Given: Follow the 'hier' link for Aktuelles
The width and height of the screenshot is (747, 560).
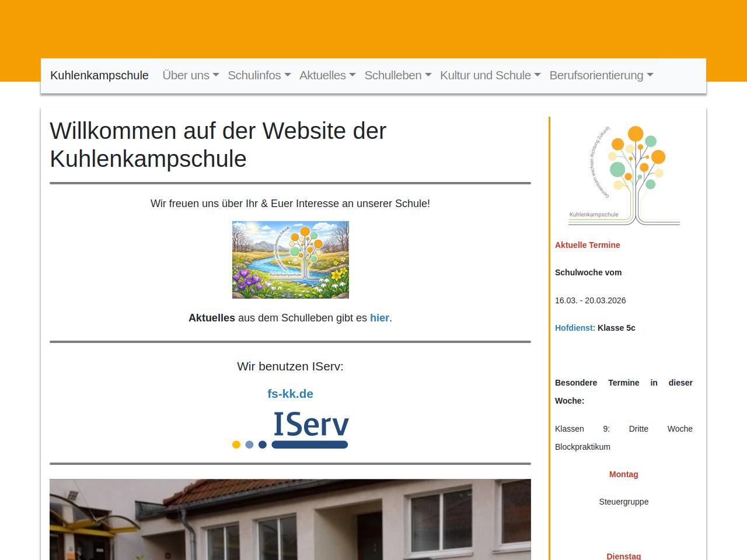Looking at the screenshot, I should 379,318.
